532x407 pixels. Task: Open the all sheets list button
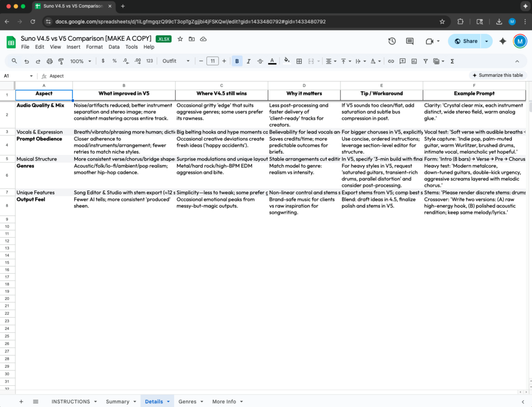click(35, 402)
